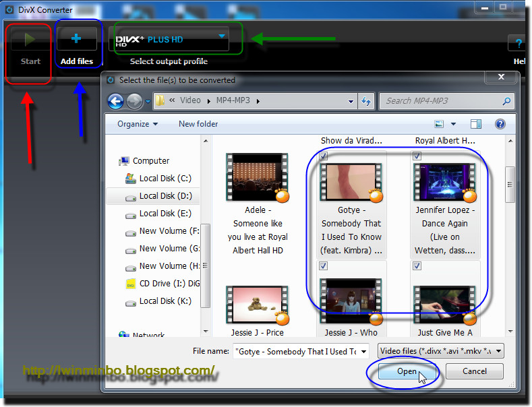This screenshot has width=532, height=407.
Task: Click the navigation tree scroll down arrow
Action: [x=206, y=332]
